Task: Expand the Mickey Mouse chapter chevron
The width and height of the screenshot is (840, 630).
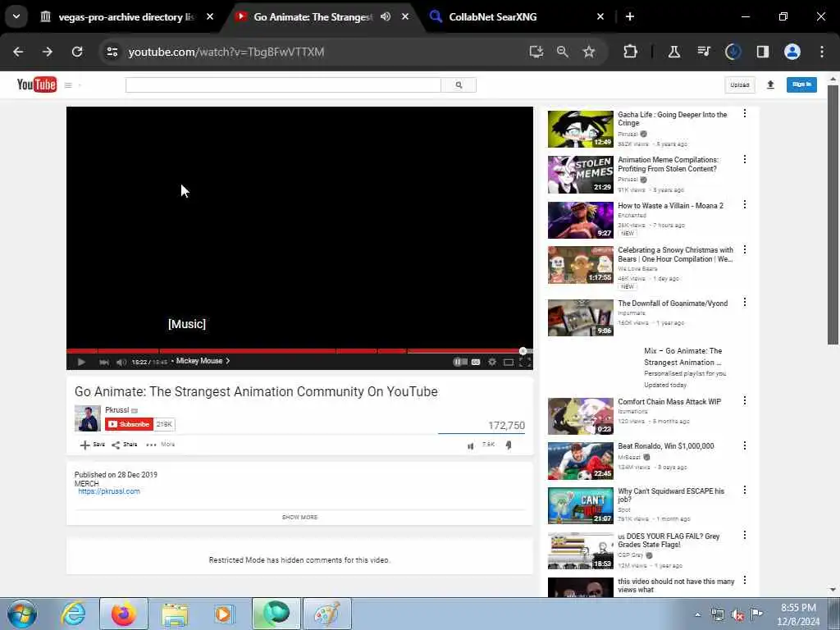Action: (228, 361)
